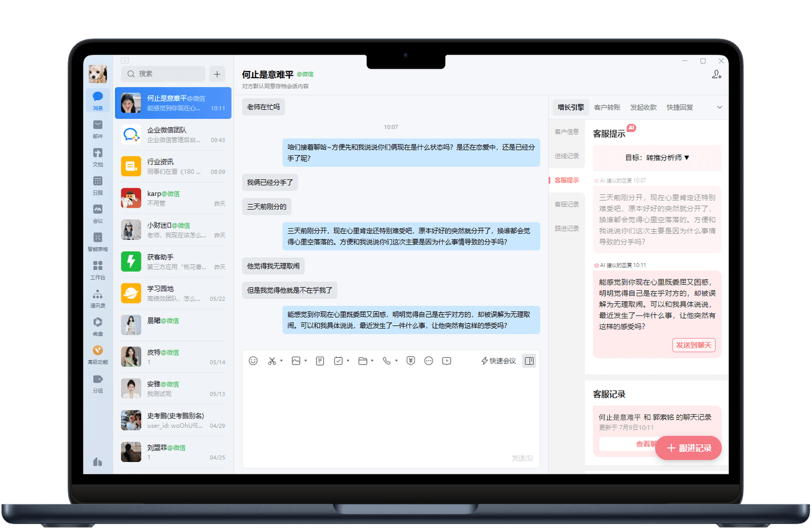Click the 发送到聊天 button
Image resolution: width=812 pixels, height=529 pixels.
click(x=694, y=345)
